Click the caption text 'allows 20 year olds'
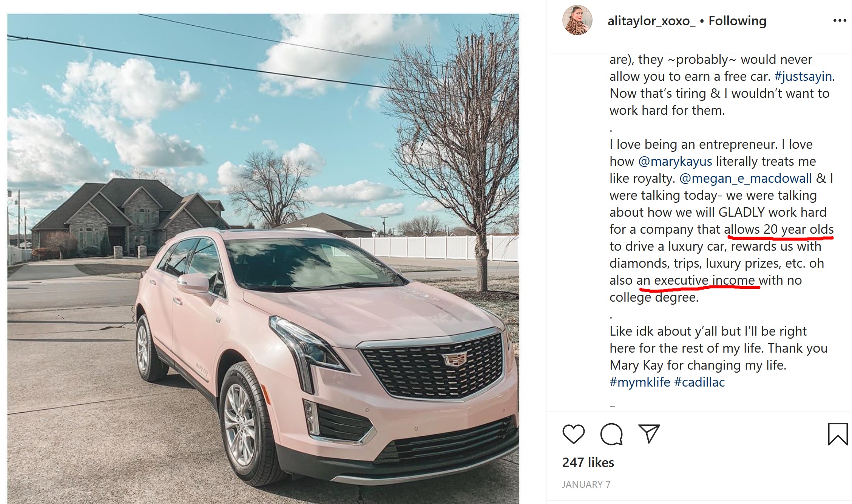The image size is (852, 504). (779, 229)
